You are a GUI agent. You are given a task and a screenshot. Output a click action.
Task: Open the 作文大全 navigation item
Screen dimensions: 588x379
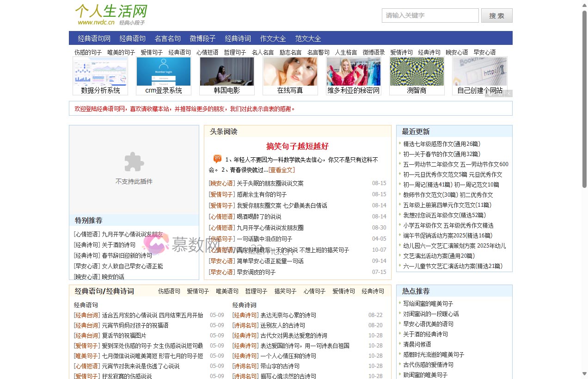pyautogui.click(x=273, y=38)
